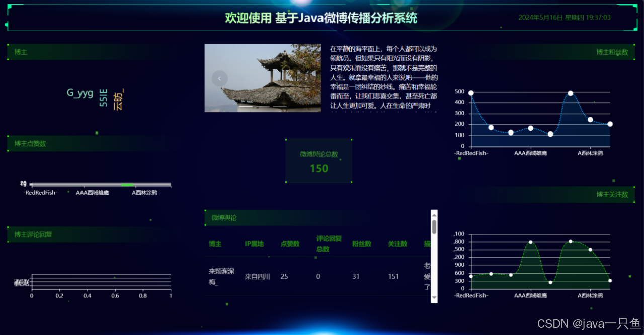Screen dimensions: 644x335
Task: Click the green bar in the 博主点赞数 chart
Action: tap(127, 185)
